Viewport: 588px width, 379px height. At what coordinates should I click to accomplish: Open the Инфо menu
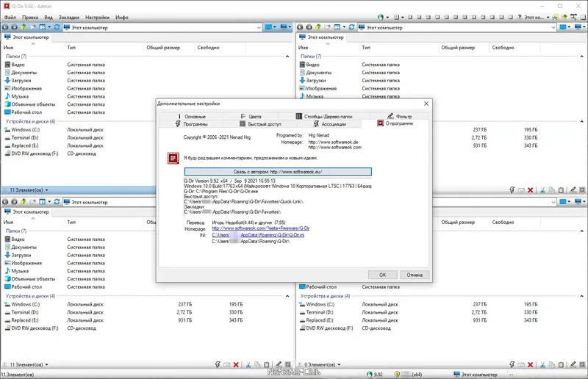[x=122, y=17]
